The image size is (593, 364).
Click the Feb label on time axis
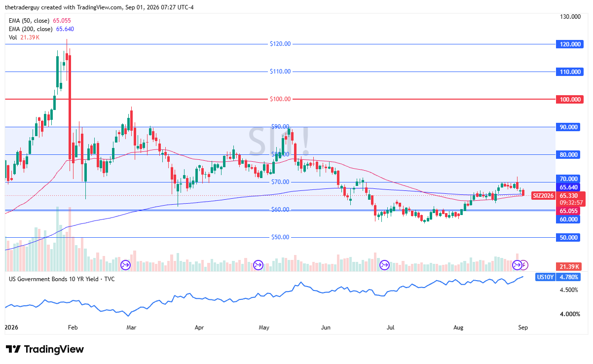tap(73, 327)
